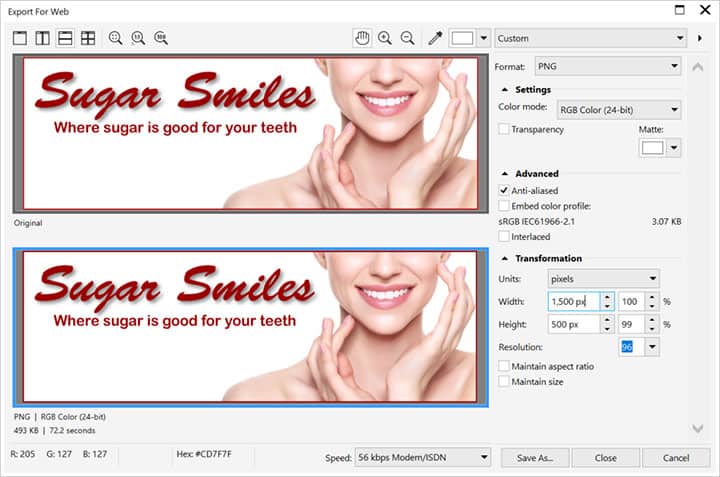
Task: Click the sRGB IEC61966-2.1 profile text
Action: [536, 222]
